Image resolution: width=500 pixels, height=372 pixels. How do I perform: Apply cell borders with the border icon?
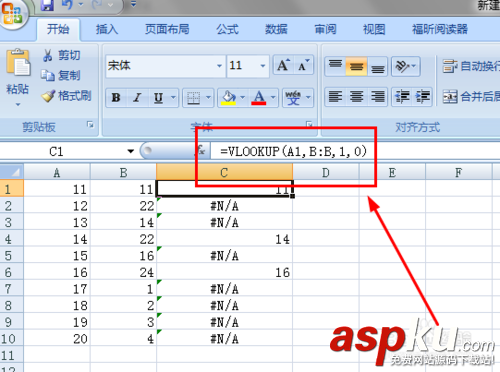coord(193,98)
